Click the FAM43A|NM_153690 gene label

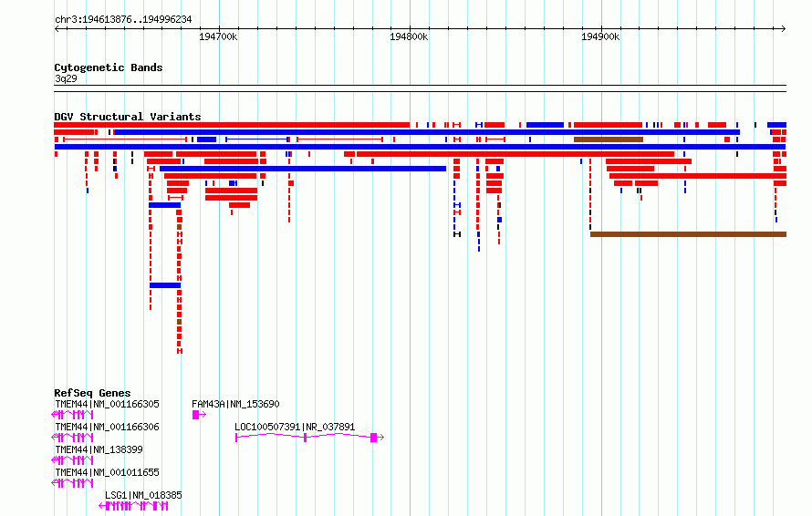pos(235,404)
